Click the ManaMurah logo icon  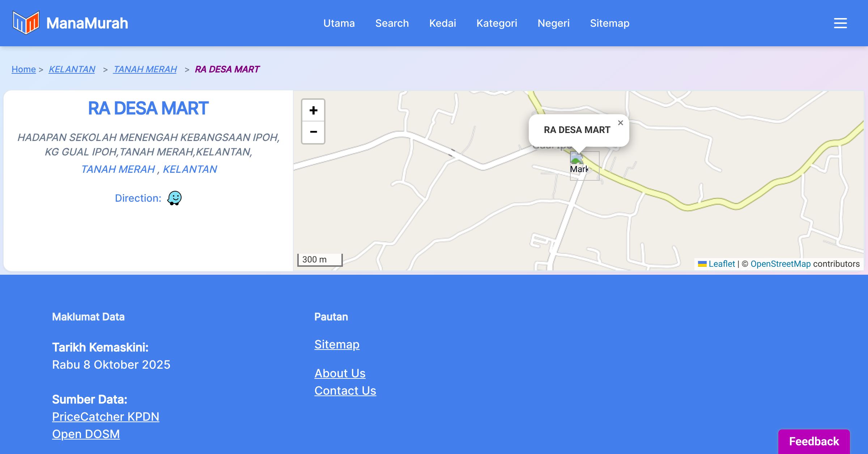click(26, 23)
